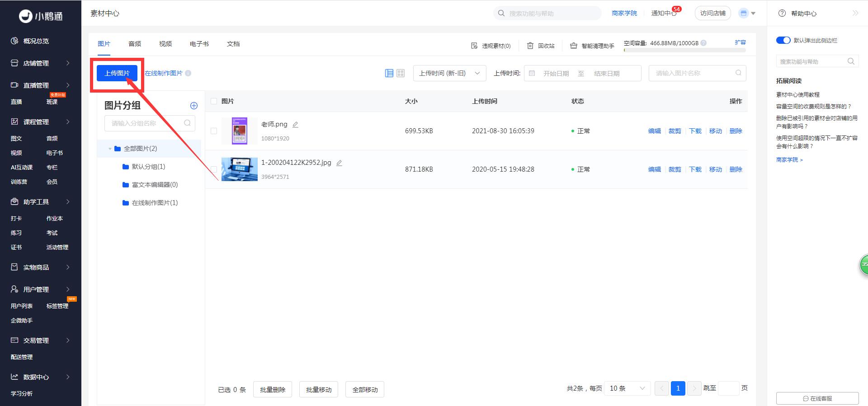Switch to grid view layout icon
868x406 pixels.
tap(401, 73)
